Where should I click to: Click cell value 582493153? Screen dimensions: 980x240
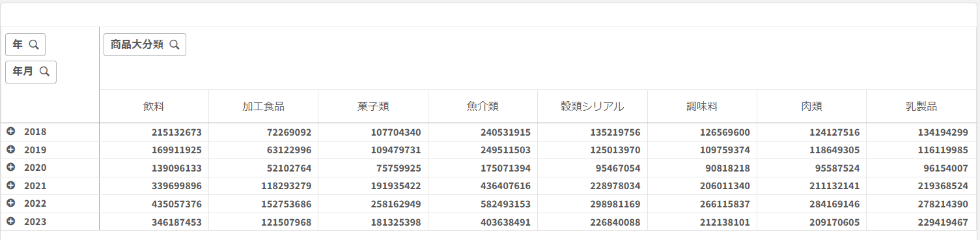click(x=505, y=203)
